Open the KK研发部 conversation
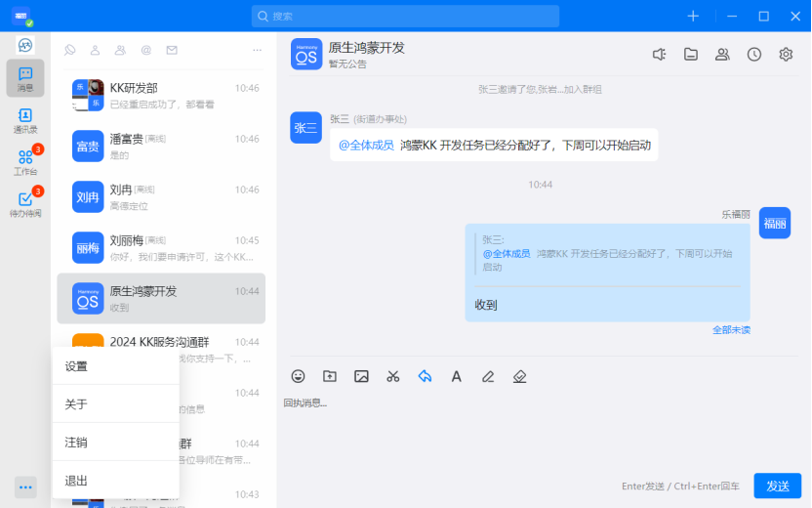Screen dimensions: 812x508 pyautogui.click(x=161, y=96)
